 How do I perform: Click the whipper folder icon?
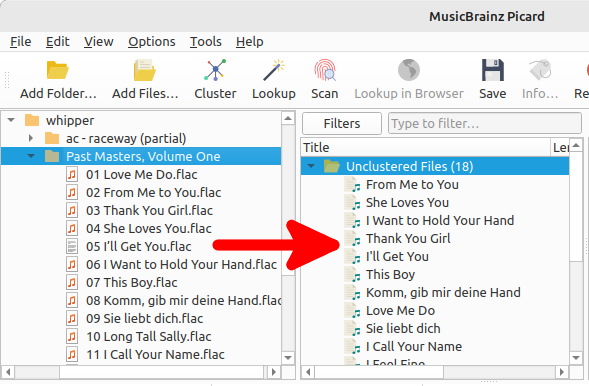pos(32,121)
